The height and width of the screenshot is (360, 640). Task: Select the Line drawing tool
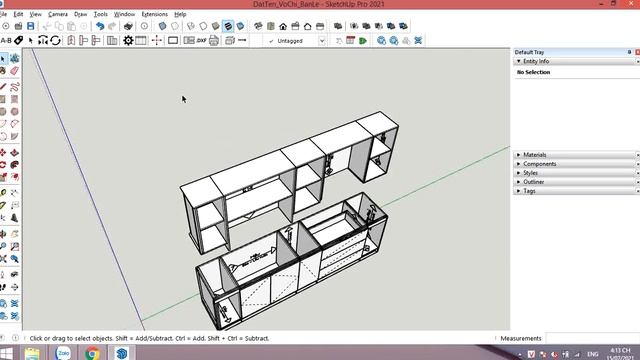(x=3, y=87)
